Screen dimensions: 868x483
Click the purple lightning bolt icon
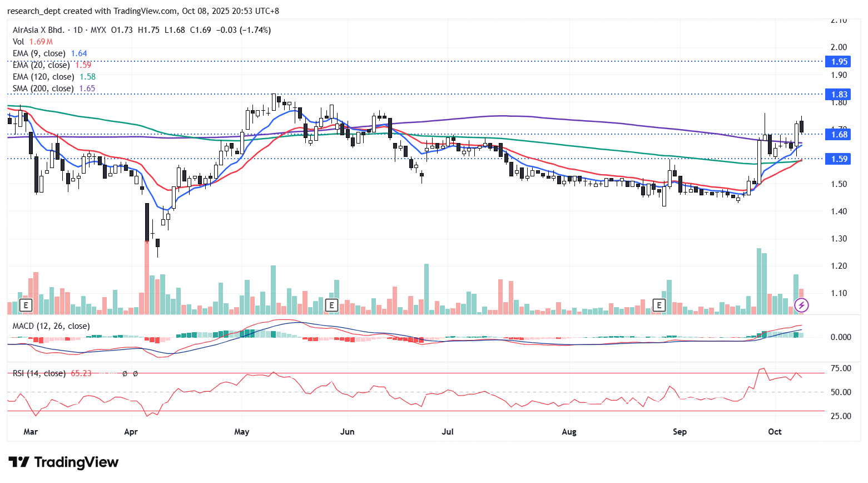pyautogui.click(x=801, y=305)
